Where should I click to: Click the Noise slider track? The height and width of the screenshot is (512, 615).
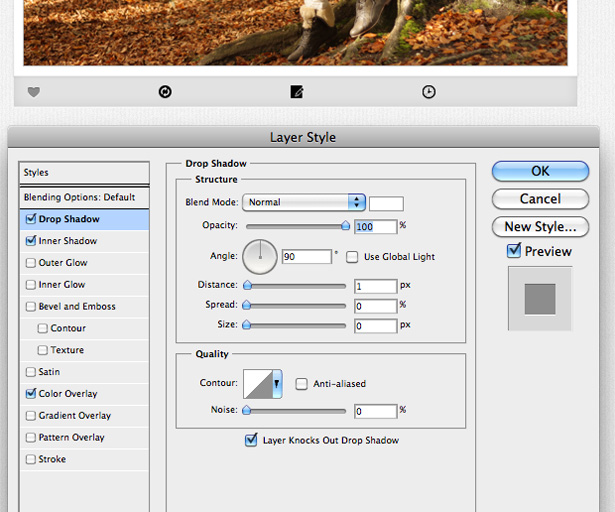point(296,411)
